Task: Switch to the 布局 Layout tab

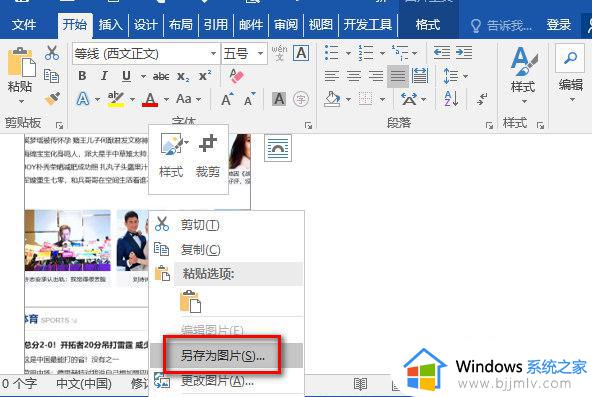Action: 180,25
